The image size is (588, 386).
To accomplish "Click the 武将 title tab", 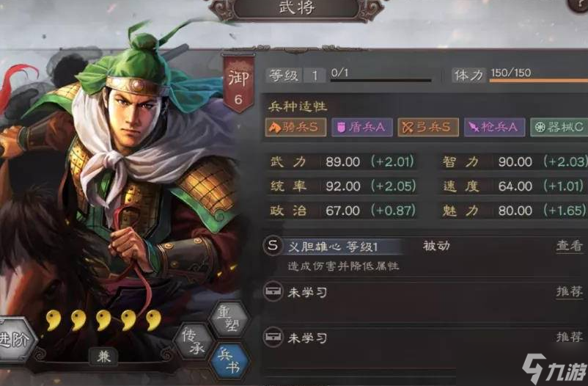I will coord(296,8).
